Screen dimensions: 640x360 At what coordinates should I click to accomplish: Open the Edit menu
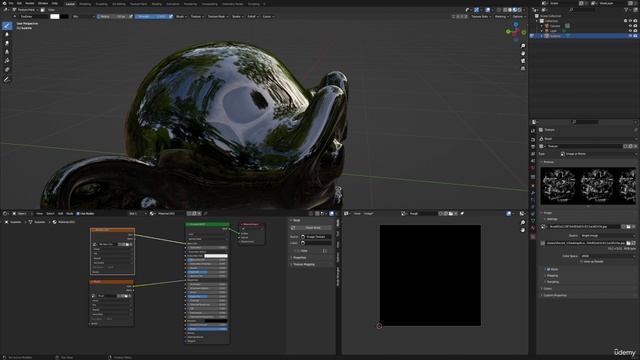click(x=19, y=3)
